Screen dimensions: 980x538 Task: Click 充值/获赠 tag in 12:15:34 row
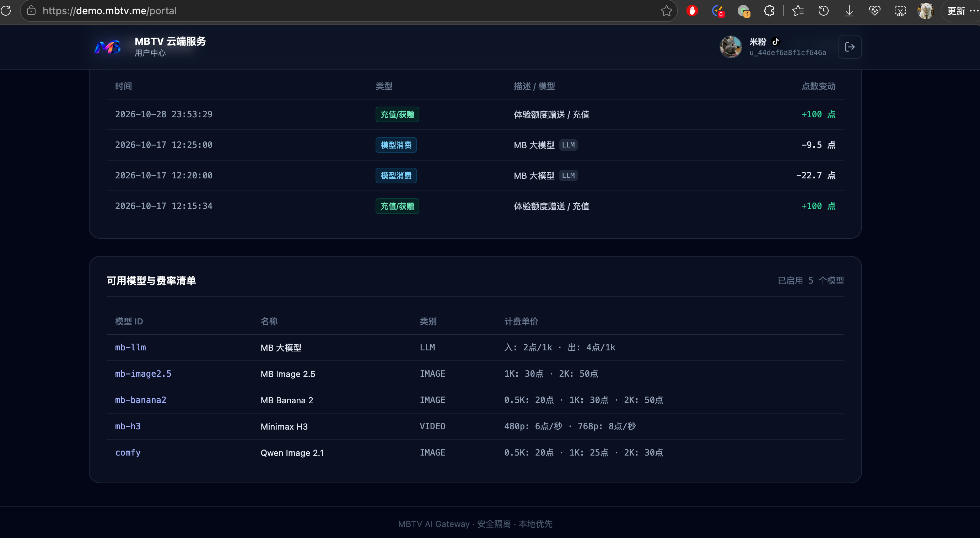(x=397, y=206)
